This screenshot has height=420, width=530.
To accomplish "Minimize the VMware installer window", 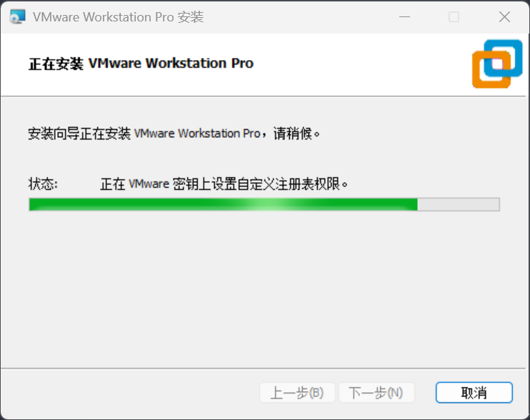I will (404, 16).
